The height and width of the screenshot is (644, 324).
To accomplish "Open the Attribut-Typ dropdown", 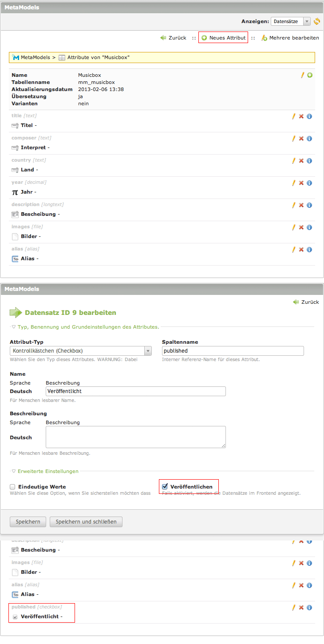I will 81,351.
